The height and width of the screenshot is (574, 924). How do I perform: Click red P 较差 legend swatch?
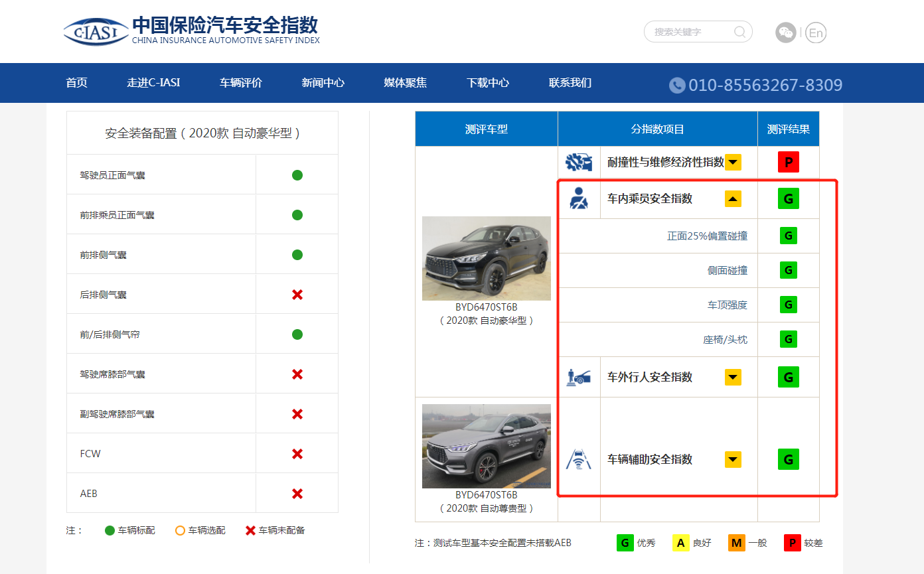[x=792, y=543]
